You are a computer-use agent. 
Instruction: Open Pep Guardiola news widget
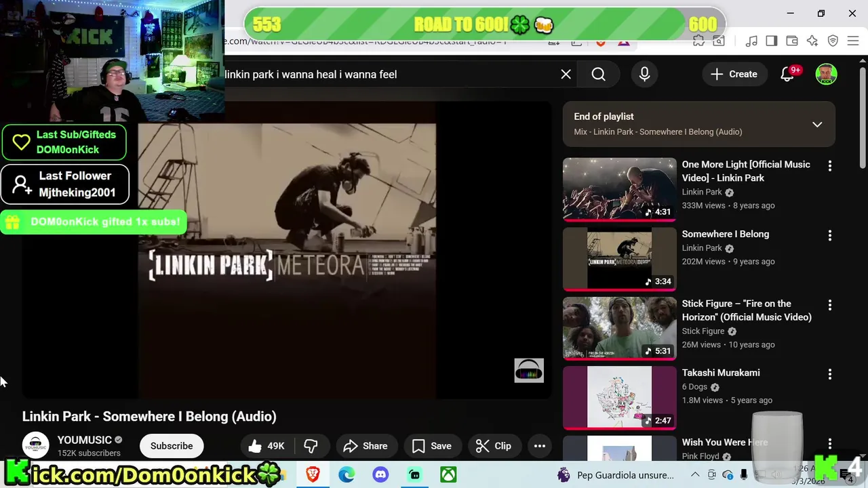point(616,475)
